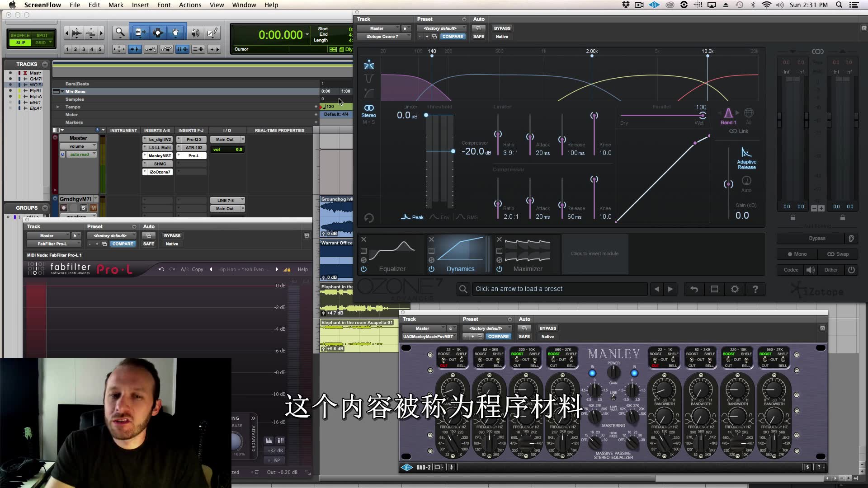Open the Edit menu
Image resolution: width=868 pixels, height=488 pixels.
[94, 5]
